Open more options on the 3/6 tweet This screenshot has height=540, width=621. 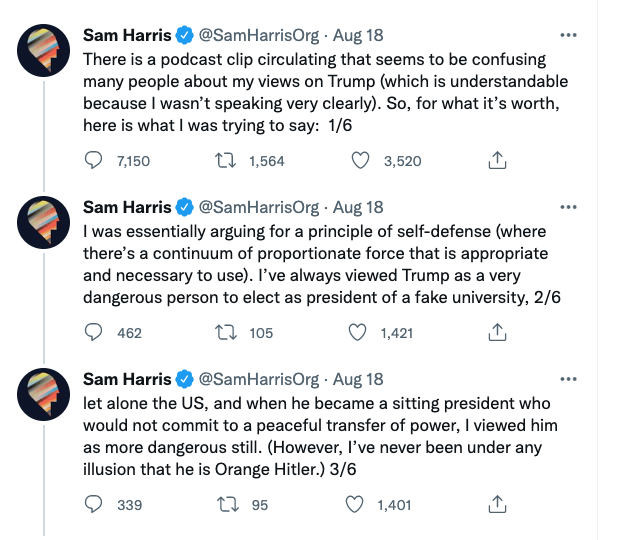pyautogui.click(x=569, y=379)
